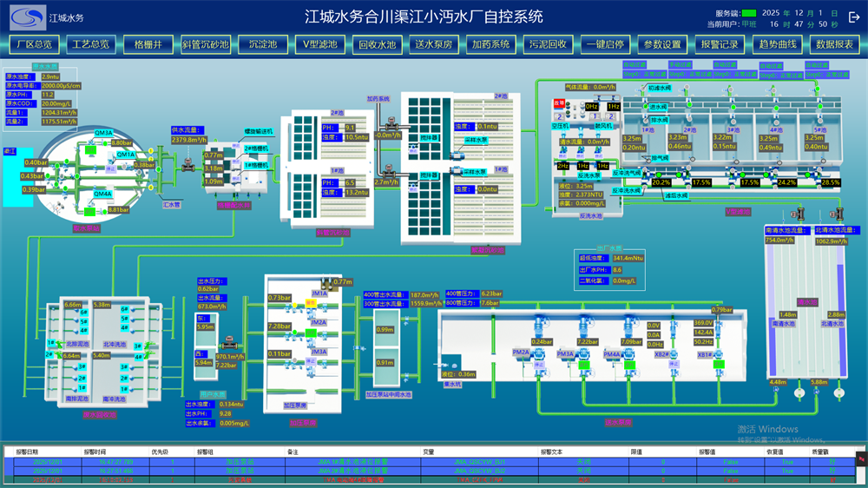Click the 970.1m³/h flow meter by 用户水圈
Screen dimensions: 868x488
[228, 344]
